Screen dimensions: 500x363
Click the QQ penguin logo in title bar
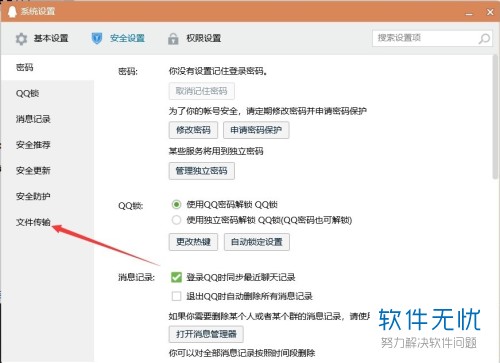12,11
